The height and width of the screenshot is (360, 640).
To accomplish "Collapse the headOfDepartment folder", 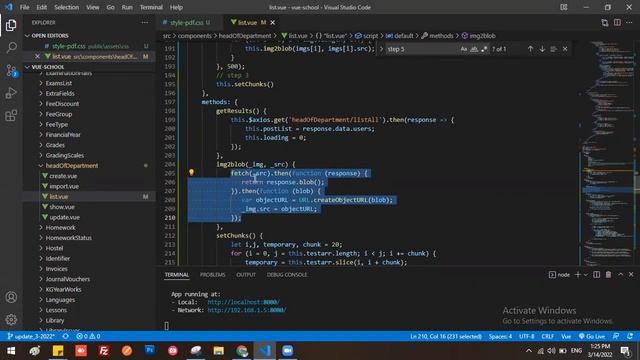I will point(71,165).
